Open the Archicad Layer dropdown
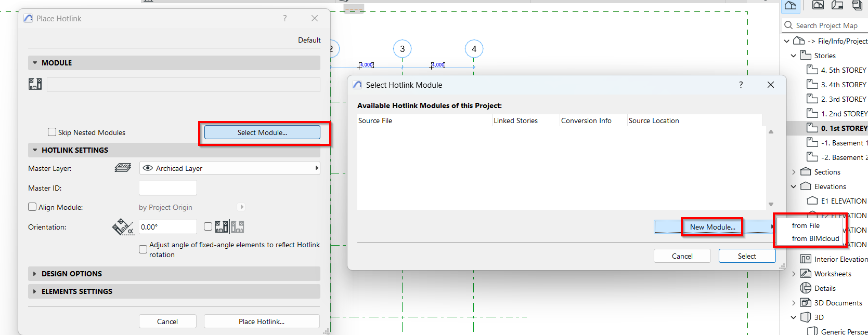Viewport: 868px width, 335px height. 229,168
